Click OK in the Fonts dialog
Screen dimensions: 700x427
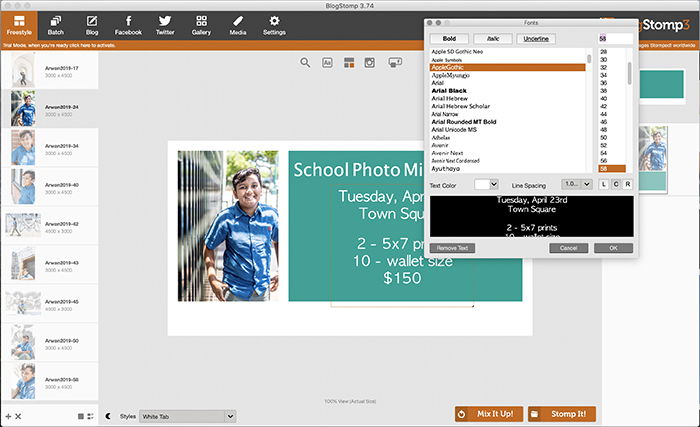(x=613, y=248)
